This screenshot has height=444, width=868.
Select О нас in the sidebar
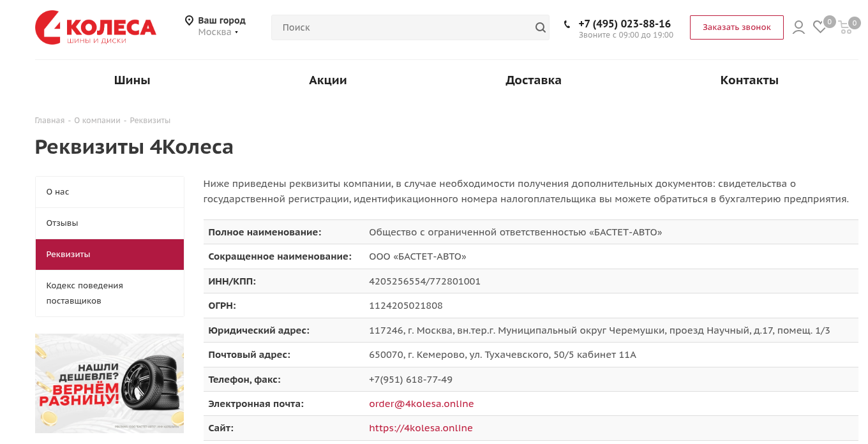click(x=57, y=192)
